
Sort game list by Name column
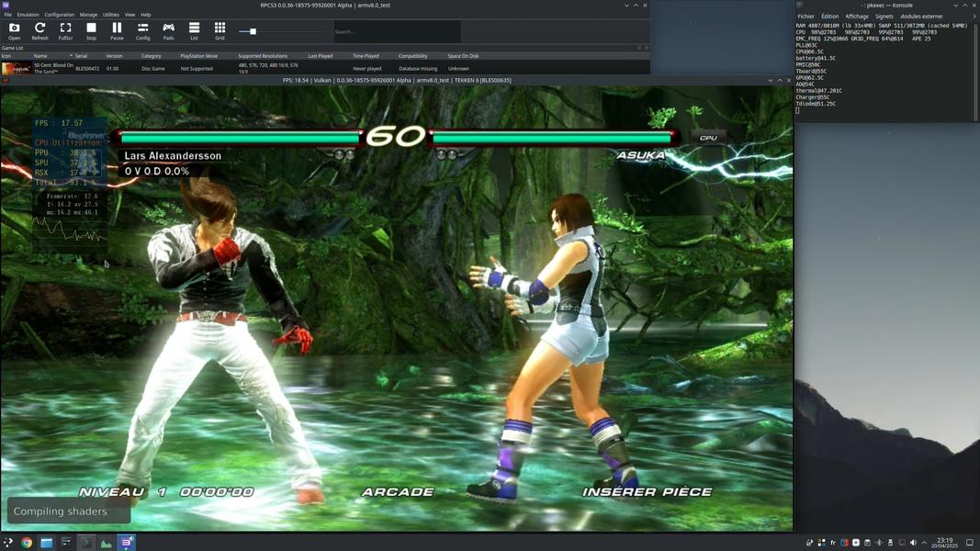40,56
